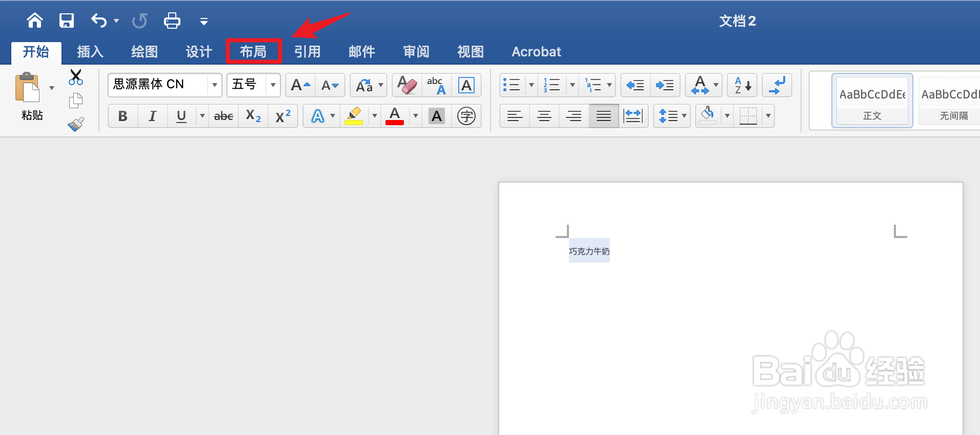Expand paste options arrow
980x435 pixels.
[52, 88]
